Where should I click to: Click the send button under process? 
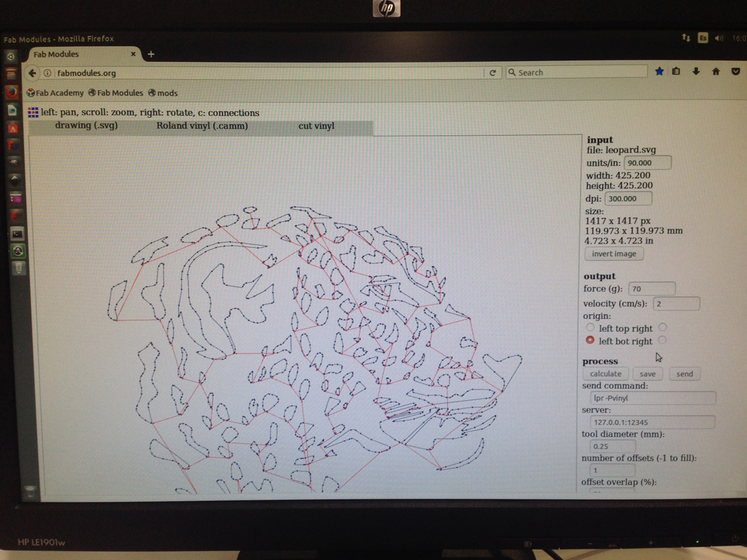(684, 374)
